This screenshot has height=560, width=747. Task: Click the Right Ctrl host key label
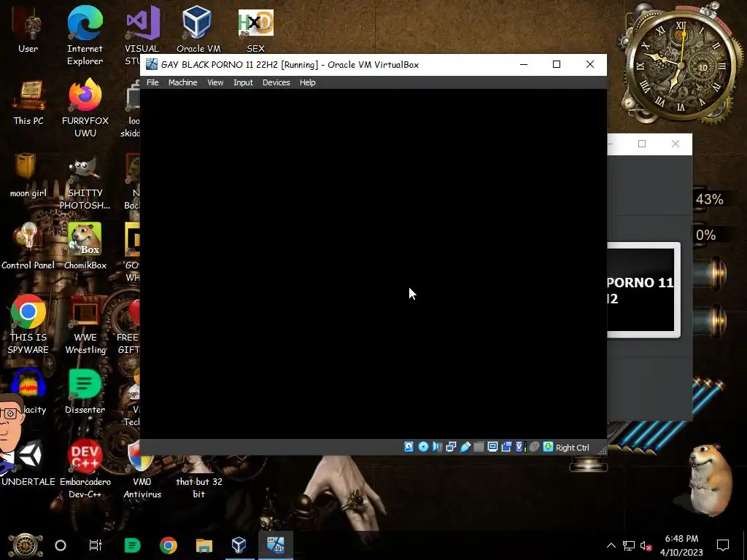click(x=572, y=448)
